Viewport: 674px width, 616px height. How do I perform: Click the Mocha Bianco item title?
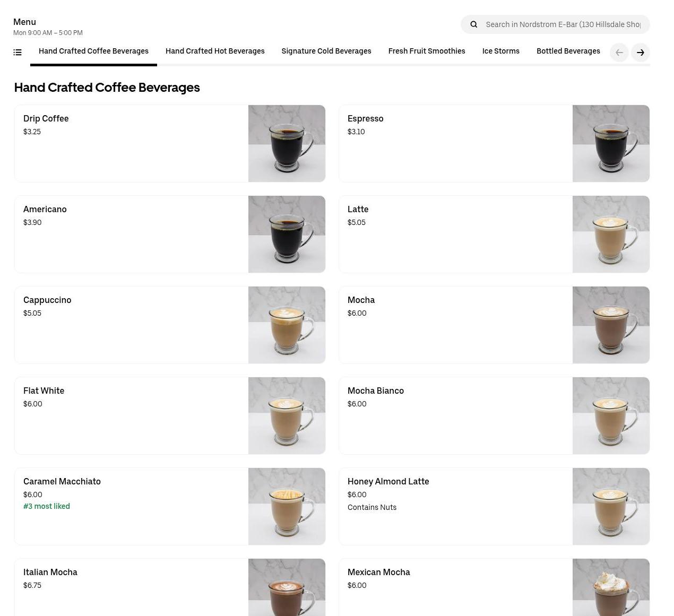coord(375,391)
